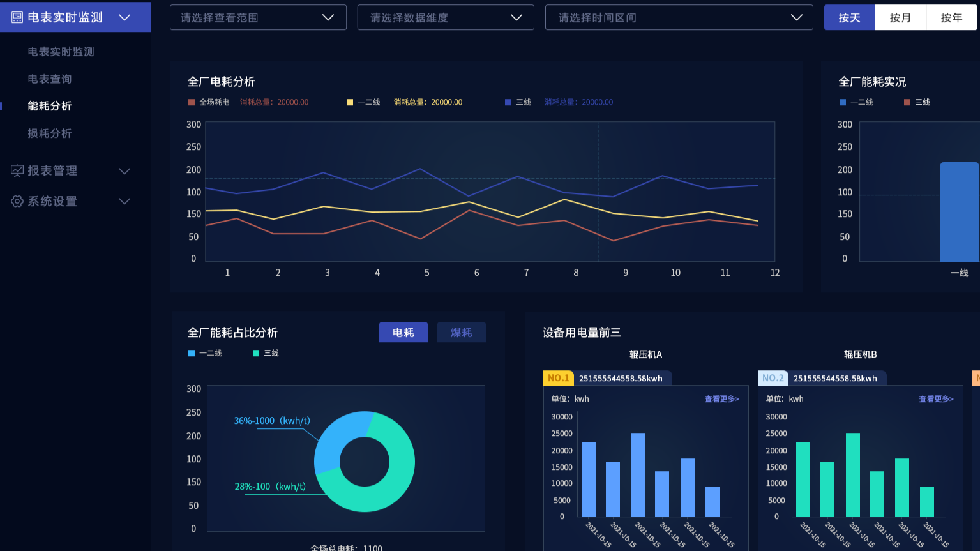Click arrow of 请选择时间区间 selector

[x=797, y=18]
